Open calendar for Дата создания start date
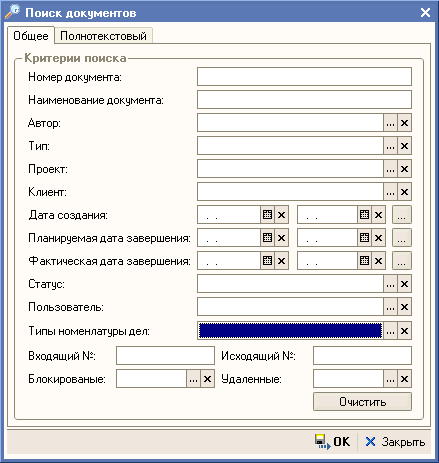 click(267, 215)
